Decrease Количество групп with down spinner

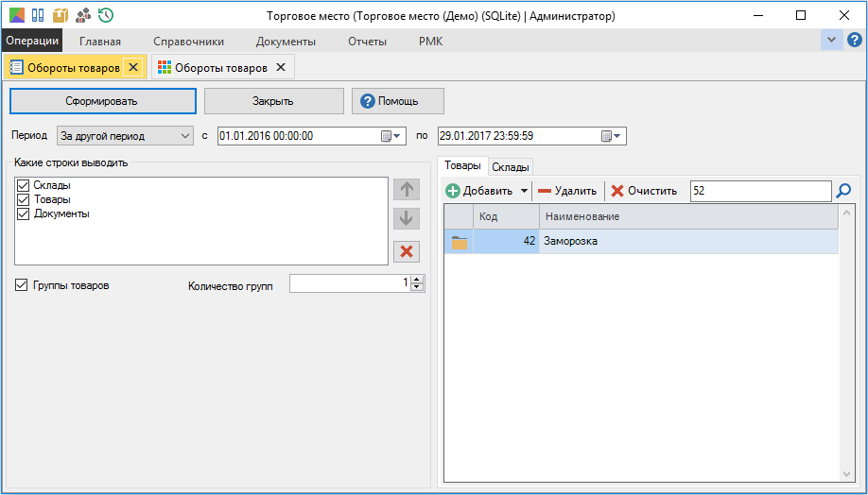point(418,287)
